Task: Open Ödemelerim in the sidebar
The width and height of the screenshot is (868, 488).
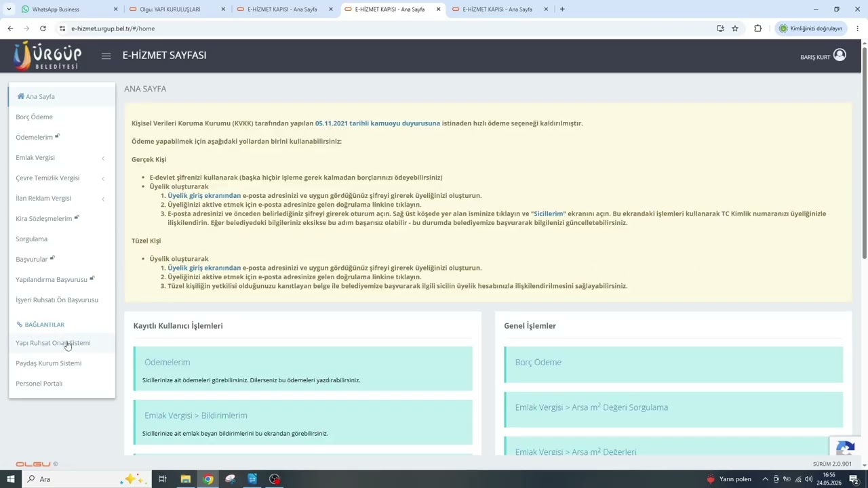Action: click(62, 137)
